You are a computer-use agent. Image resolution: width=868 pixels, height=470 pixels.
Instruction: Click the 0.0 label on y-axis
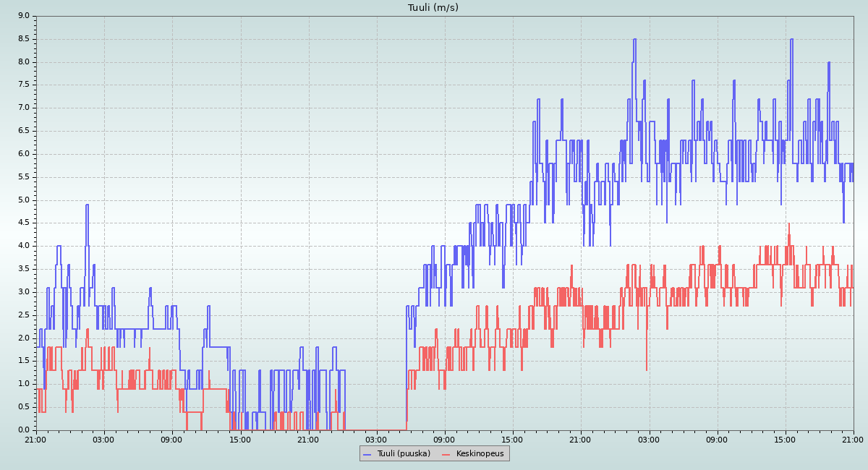[24, 430]
